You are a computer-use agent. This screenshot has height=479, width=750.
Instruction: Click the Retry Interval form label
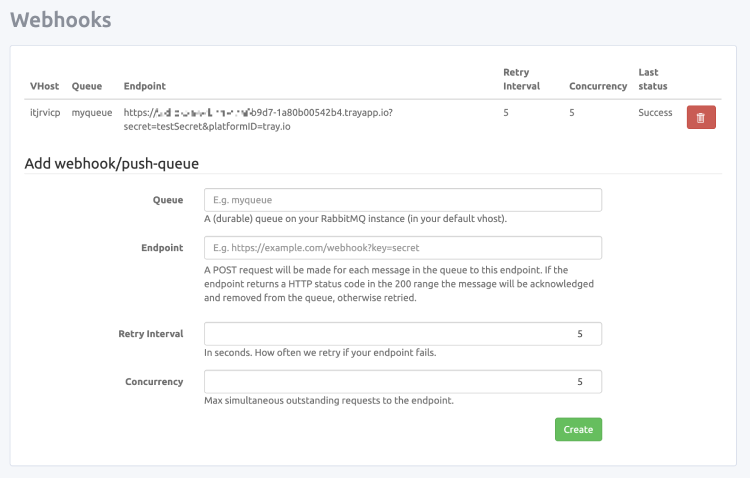click(x=150, y=334)
